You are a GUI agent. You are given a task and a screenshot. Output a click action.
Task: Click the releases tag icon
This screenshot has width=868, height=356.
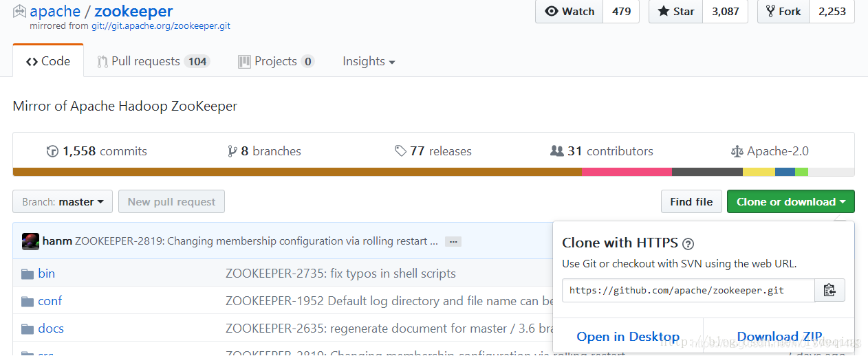[x=400, y=151]
